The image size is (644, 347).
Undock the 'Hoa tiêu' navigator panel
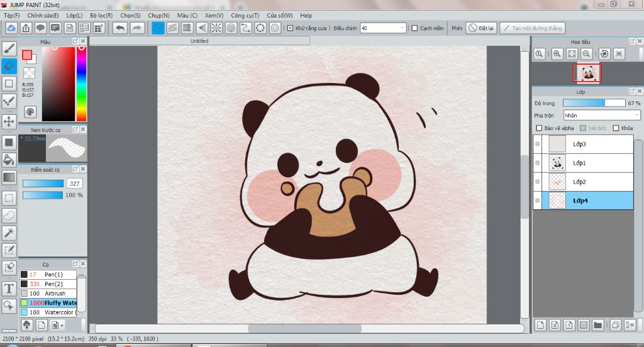[x=632, y=41]
